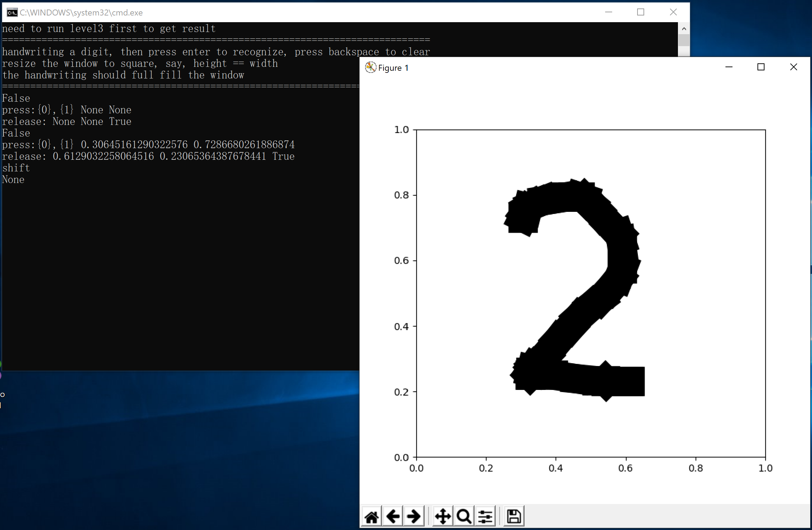812x530 pixels.
Task: Click the cmd.exe window title text
Action: (81, 13)
